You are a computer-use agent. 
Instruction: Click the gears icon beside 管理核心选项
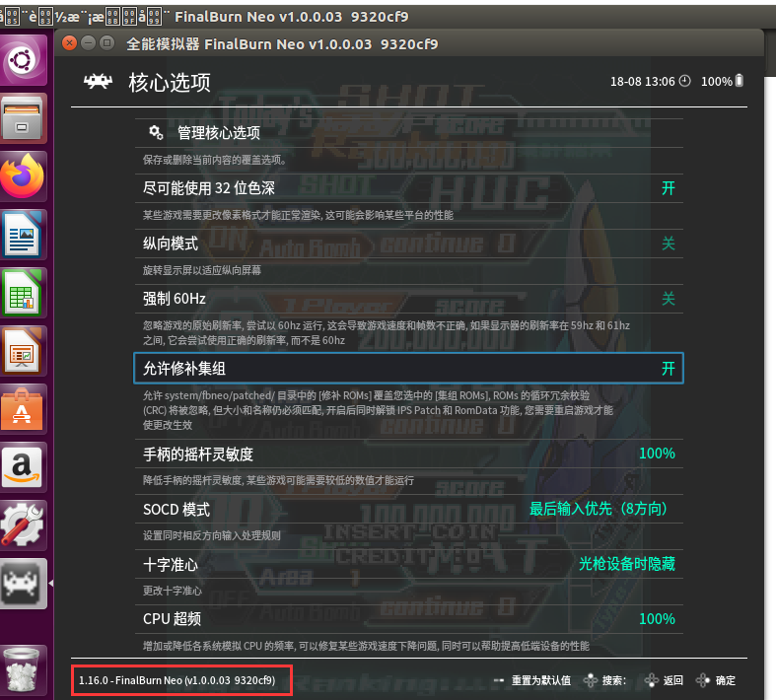pos(156,132)
